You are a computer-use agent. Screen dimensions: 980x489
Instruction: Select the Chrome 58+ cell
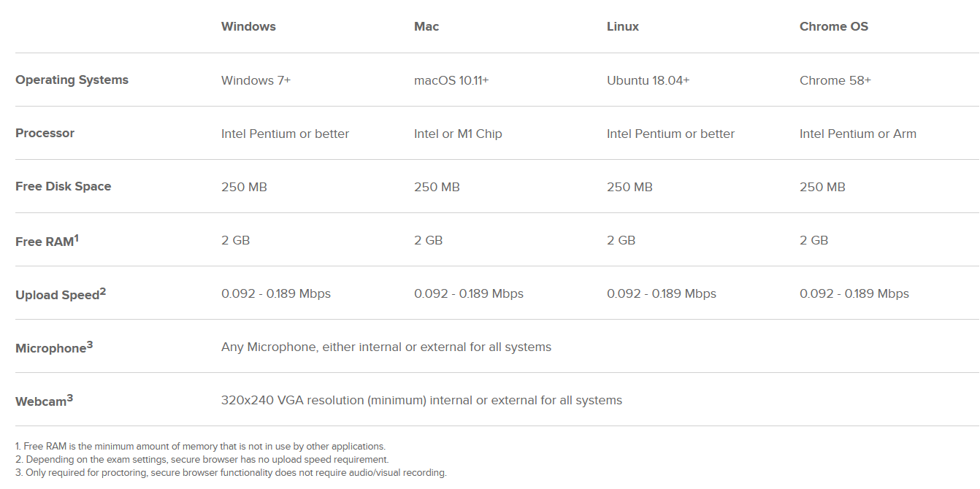(x=835, y=80)
